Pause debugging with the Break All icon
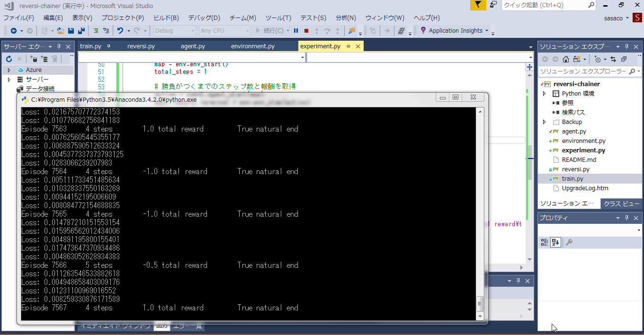The height and width of the screenshot is (335, 644). [296, 31]
